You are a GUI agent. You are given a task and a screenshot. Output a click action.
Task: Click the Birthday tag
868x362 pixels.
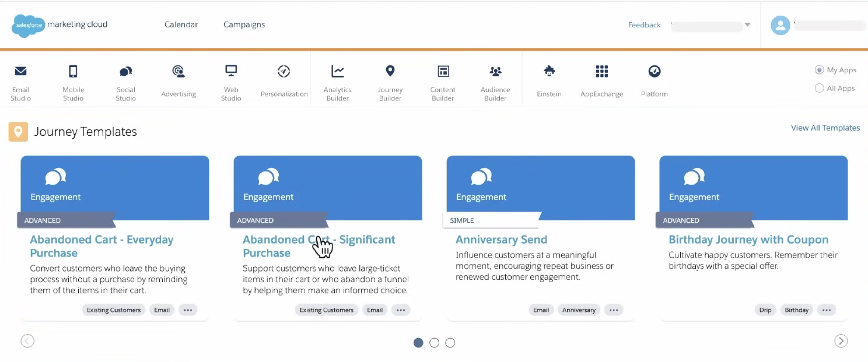click(797, 310)
